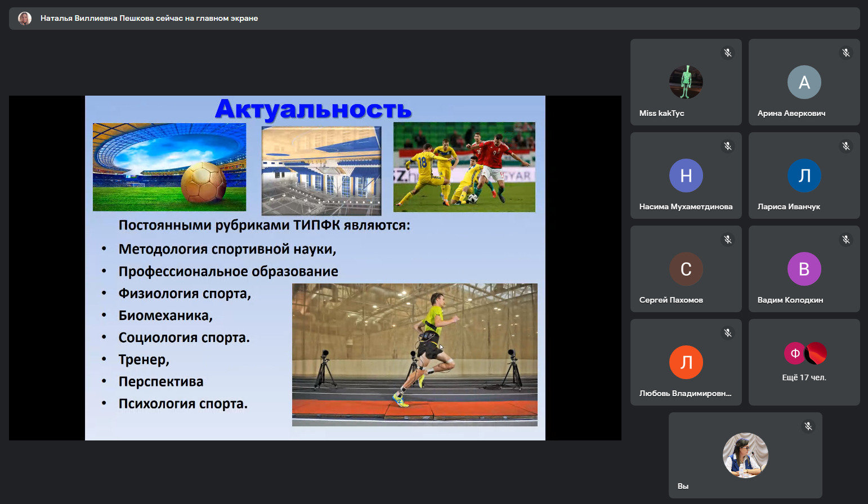Image resolution: width=868 pixels, height=504 pixels.
Task: Click muted mic icon on Лариса Иванчук tile
Action: pos(845,146)
